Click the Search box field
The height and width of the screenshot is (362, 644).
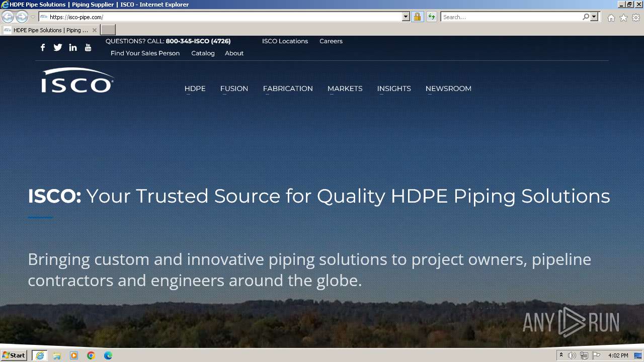coord(511,17)
